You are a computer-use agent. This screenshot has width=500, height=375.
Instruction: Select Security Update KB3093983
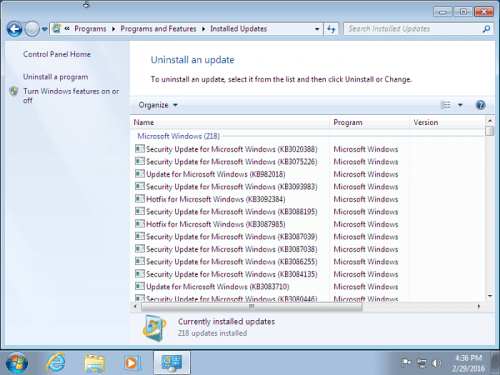pos(232,187)
